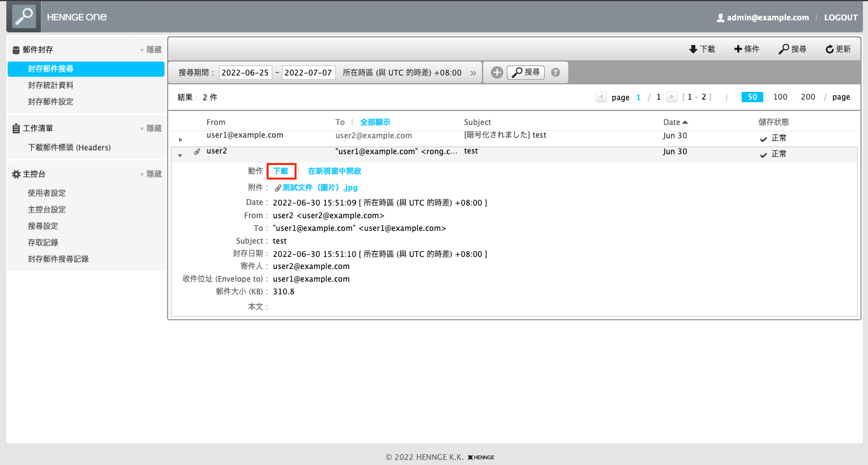Click the end date field 2022-07-07
The image size is (868, 465).
(309, 72)
